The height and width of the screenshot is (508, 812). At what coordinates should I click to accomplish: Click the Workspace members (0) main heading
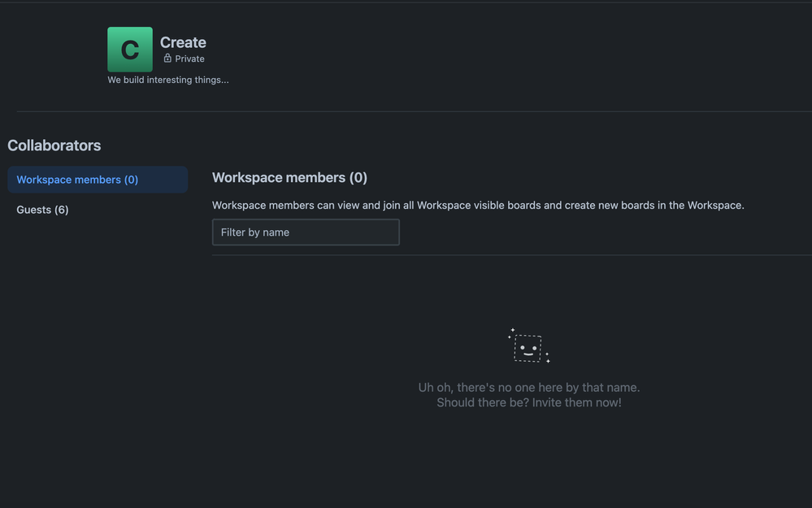tap(289, 178)
